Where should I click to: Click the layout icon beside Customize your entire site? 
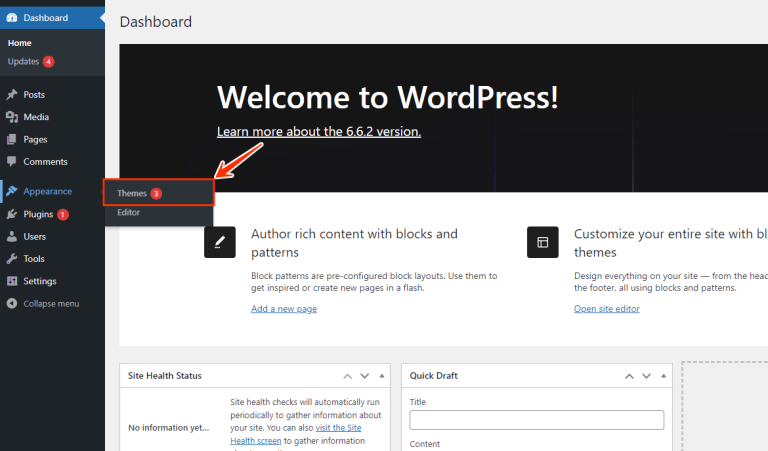[543, 242]
